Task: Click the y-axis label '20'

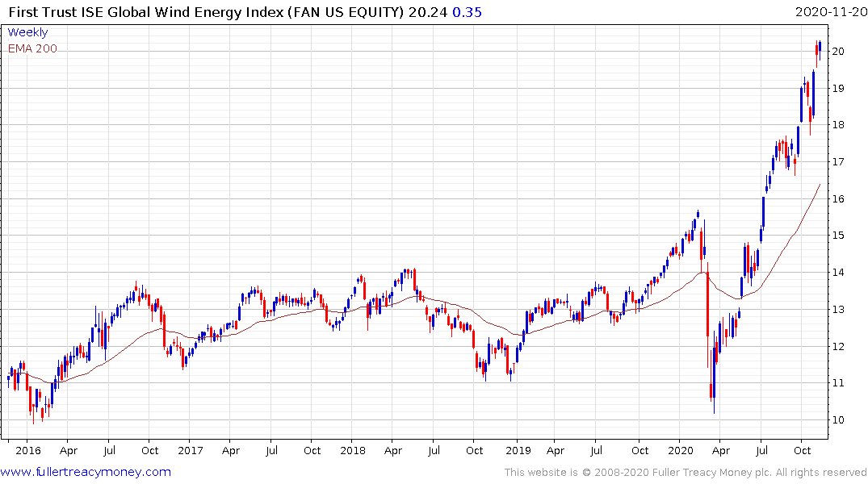Action: pyautogui.click(x=838, y=52)
